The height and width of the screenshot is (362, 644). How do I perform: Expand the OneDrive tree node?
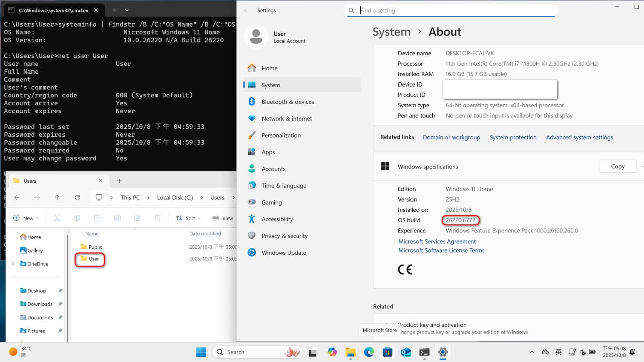[13, 264]
